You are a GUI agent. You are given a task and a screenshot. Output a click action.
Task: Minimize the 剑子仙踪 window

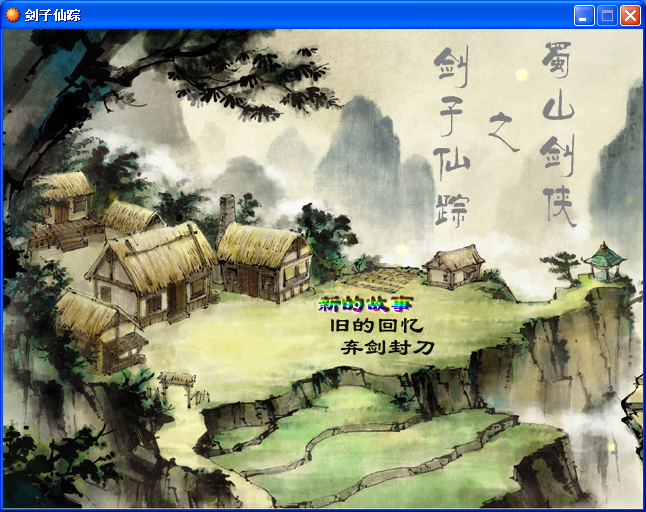click(x=584, y=16)
